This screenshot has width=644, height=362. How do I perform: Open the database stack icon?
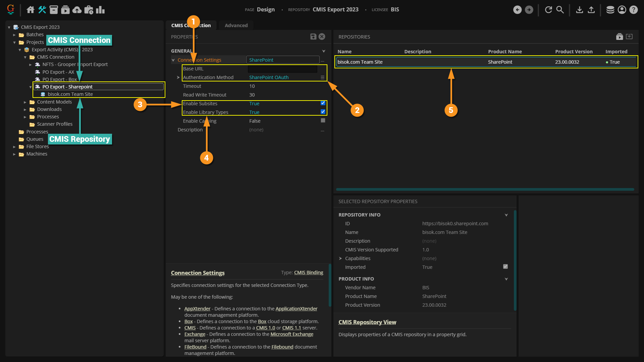[610, 10]
